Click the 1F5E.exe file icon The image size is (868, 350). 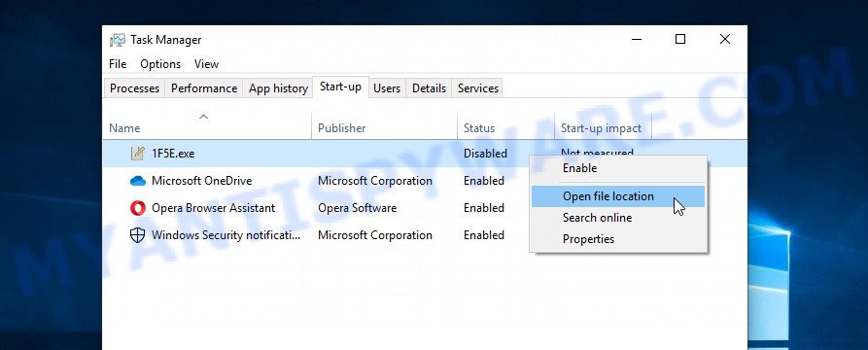click(x=137, y=154)
